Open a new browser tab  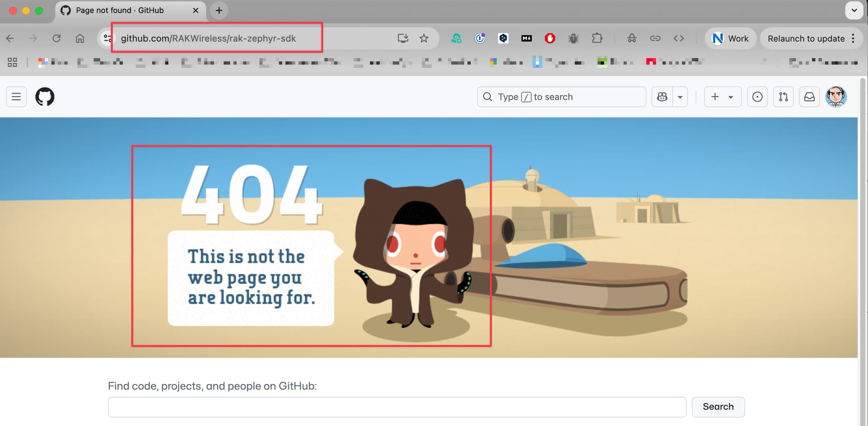(219, 10)
